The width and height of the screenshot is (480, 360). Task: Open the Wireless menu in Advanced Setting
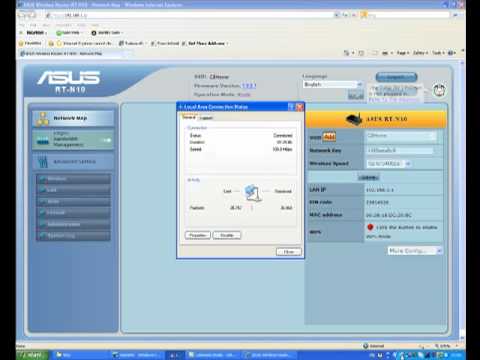click(73, 179)
